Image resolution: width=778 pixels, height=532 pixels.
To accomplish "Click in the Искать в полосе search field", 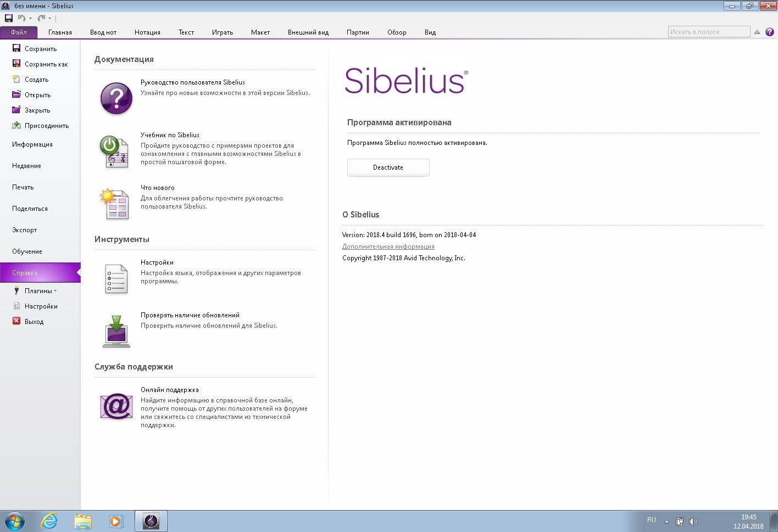I will [x=709, y=32].
